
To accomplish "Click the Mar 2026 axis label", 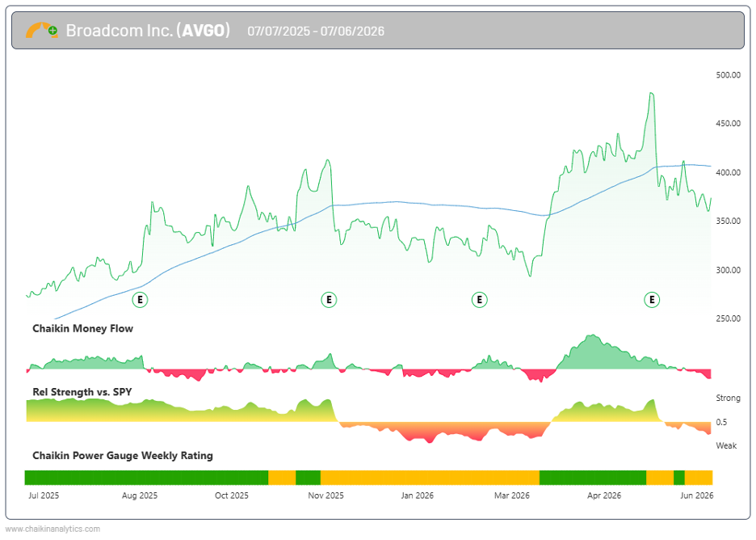I will pyautogui.click(x=511, y=496).
